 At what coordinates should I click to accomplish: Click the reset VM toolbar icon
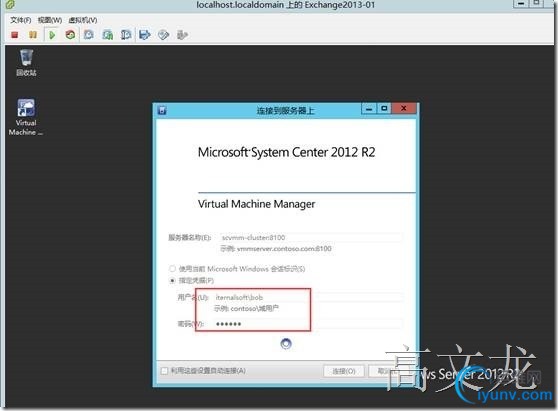coord(70,35)
